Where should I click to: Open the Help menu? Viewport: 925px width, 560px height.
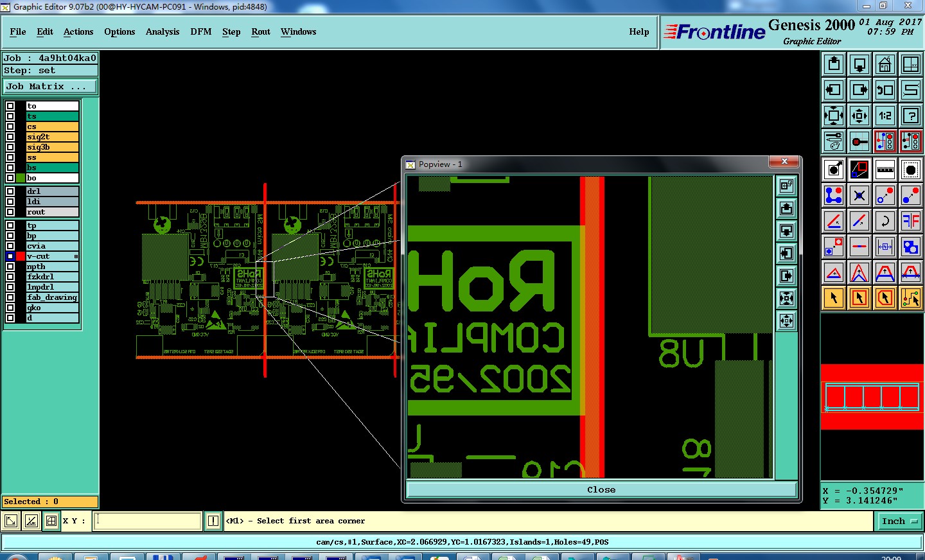(x=639, y=31)
